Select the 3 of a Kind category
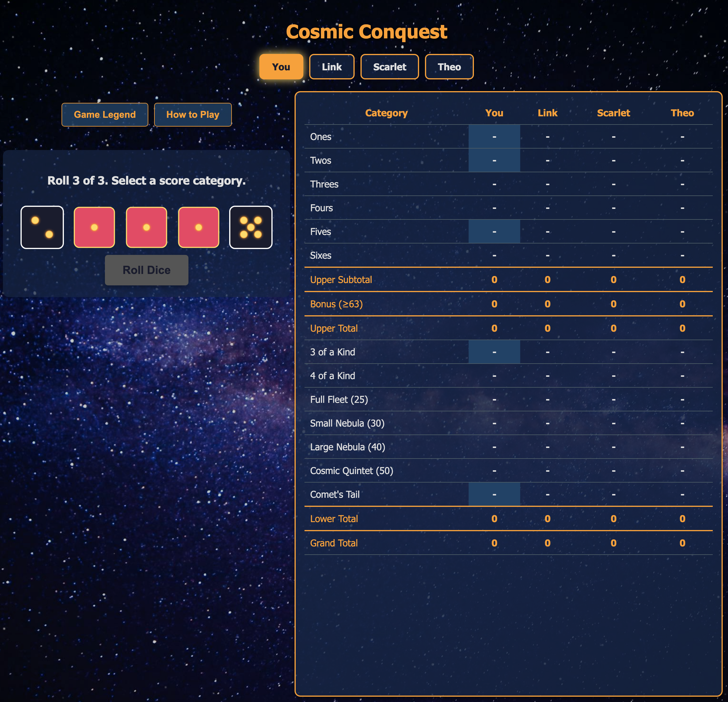 [494, 352]
